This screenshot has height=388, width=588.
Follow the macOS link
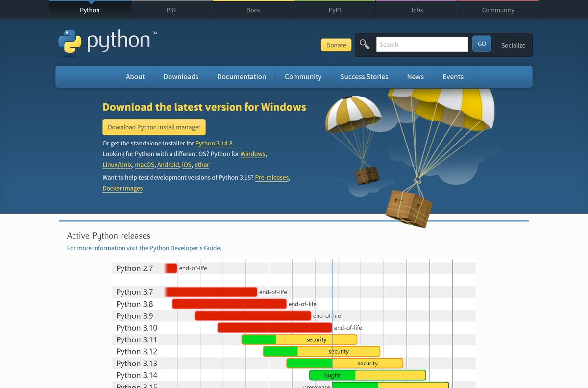point(145,165)
